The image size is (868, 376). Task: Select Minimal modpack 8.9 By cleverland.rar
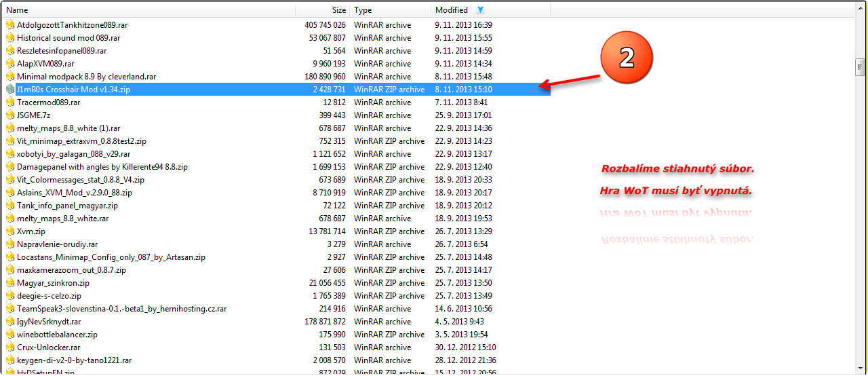click(x=86, y=77)
